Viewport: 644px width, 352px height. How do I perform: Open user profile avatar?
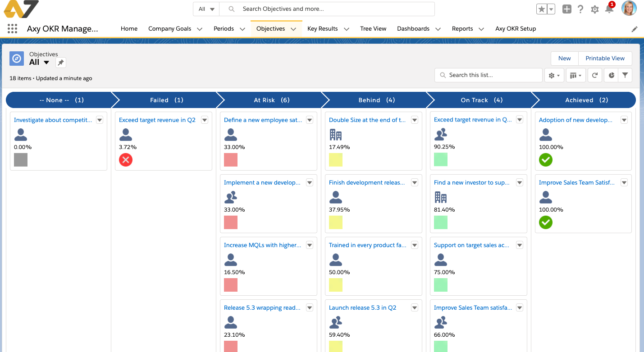629,9
